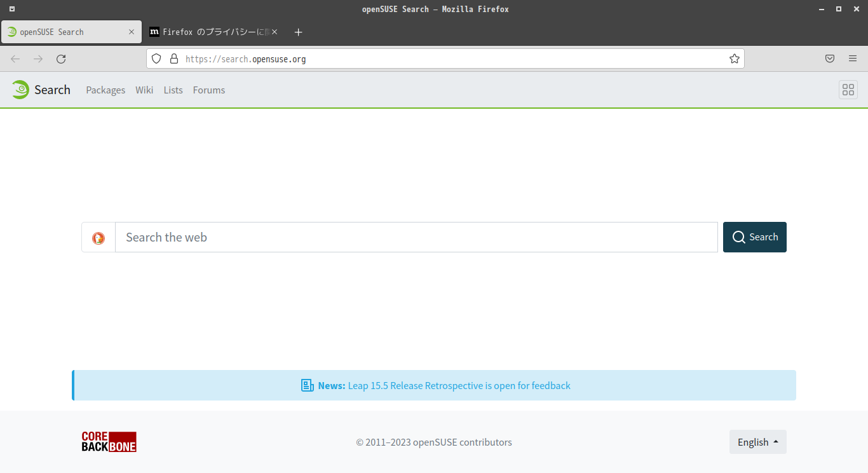Click the news article icon in the banner
The height and width of the screenshot is (473, 868).
(x=308, y=385)
